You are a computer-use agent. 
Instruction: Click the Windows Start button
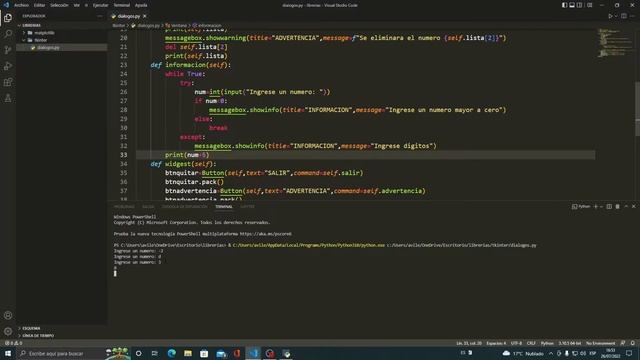(8, 353)
